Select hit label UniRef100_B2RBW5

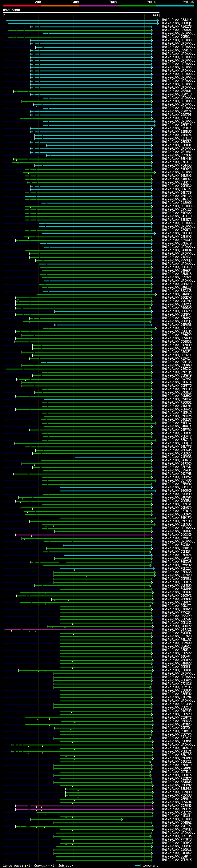[177, 132]
